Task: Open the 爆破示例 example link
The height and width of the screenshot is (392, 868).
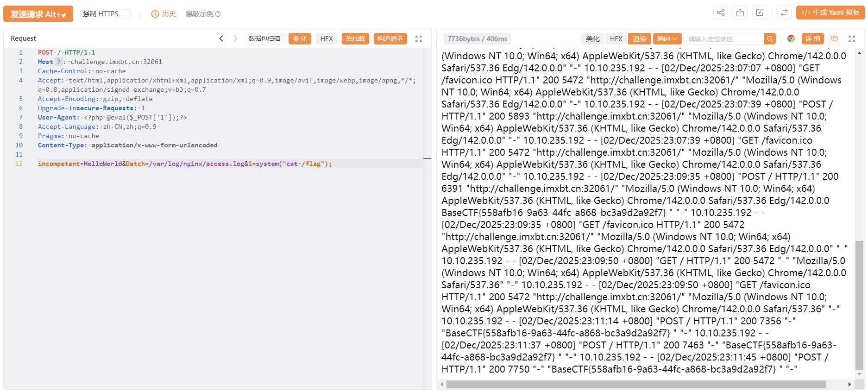Action: click(x=199, y=14)
